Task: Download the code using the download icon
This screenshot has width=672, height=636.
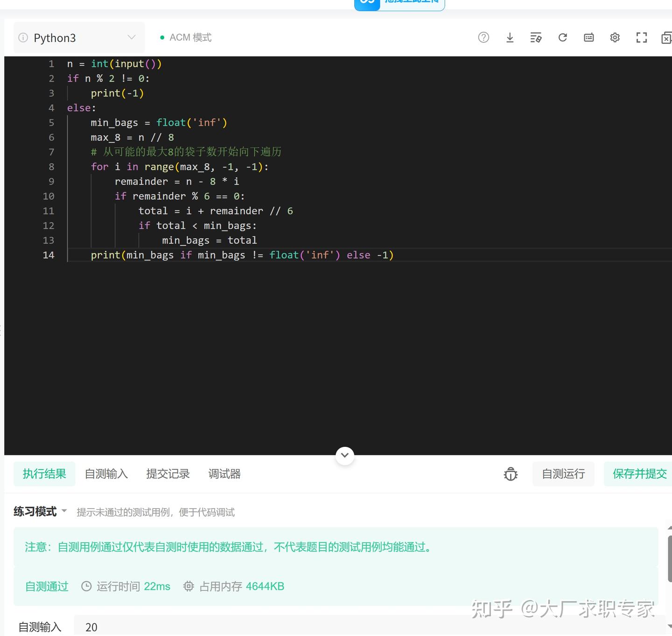Action: 510,37
